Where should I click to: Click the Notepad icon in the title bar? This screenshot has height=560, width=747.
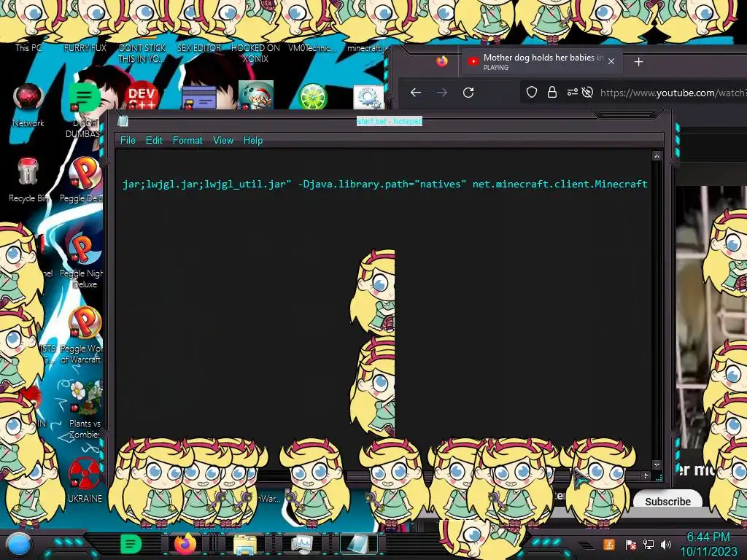(123, 121)
